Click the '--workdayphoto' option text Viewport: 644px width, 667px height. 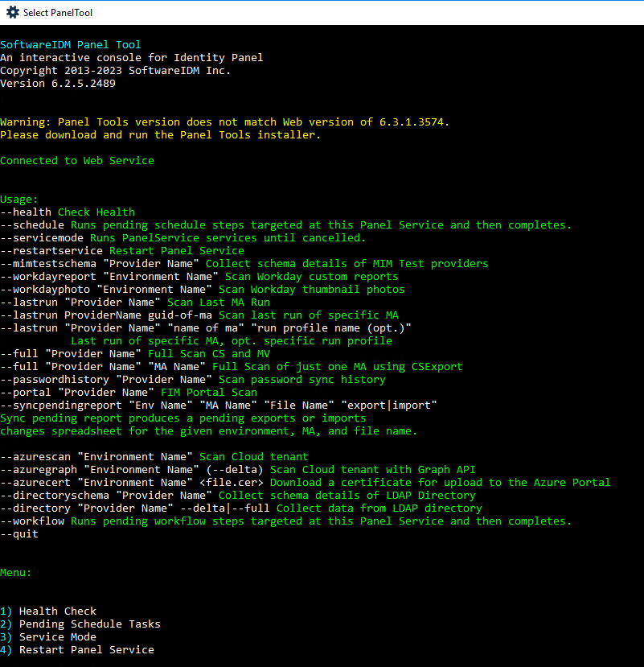click(45, 290)
